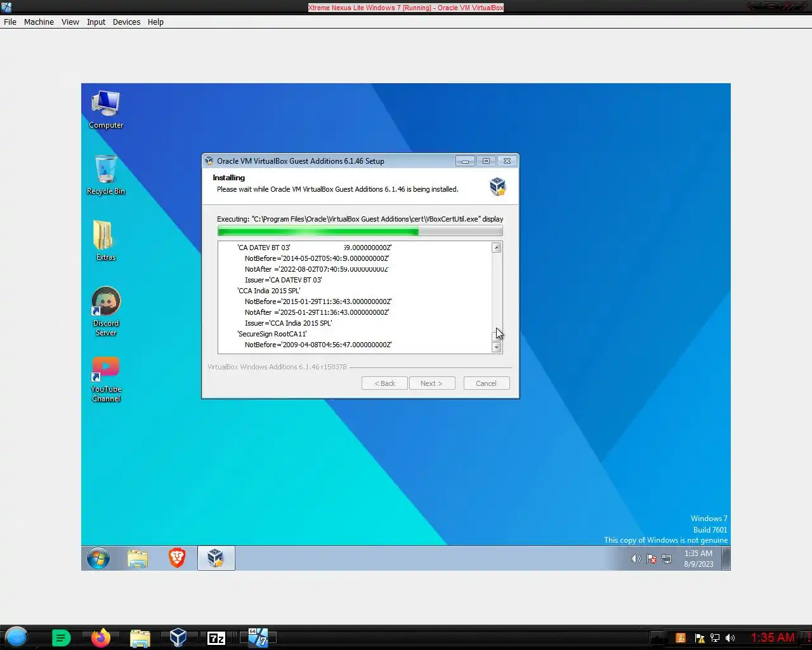The width and height of the screenshot is (812, 650).
Task: Open host volume tray icon
Action: [x=730, y=638]
